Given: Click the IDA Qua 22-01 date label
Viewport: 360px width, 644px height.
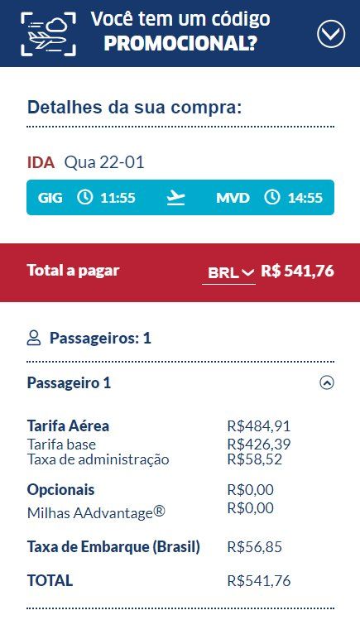Looking at the screenshot, I should tap(86, 162).
